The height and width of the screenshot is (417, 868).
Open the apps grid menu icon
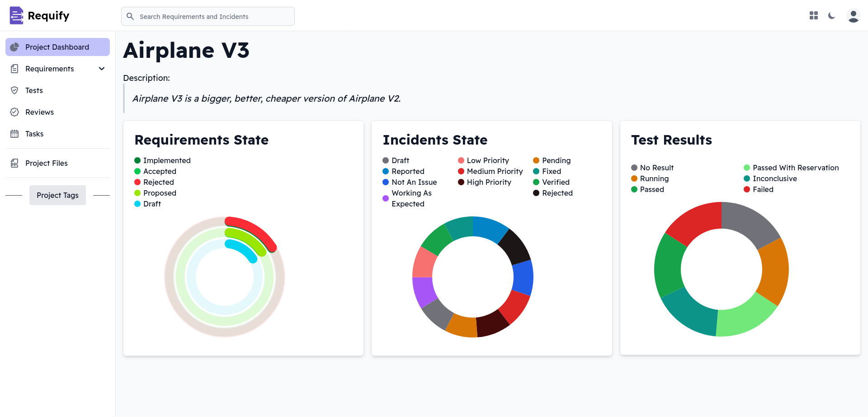(x=814, y=16)
